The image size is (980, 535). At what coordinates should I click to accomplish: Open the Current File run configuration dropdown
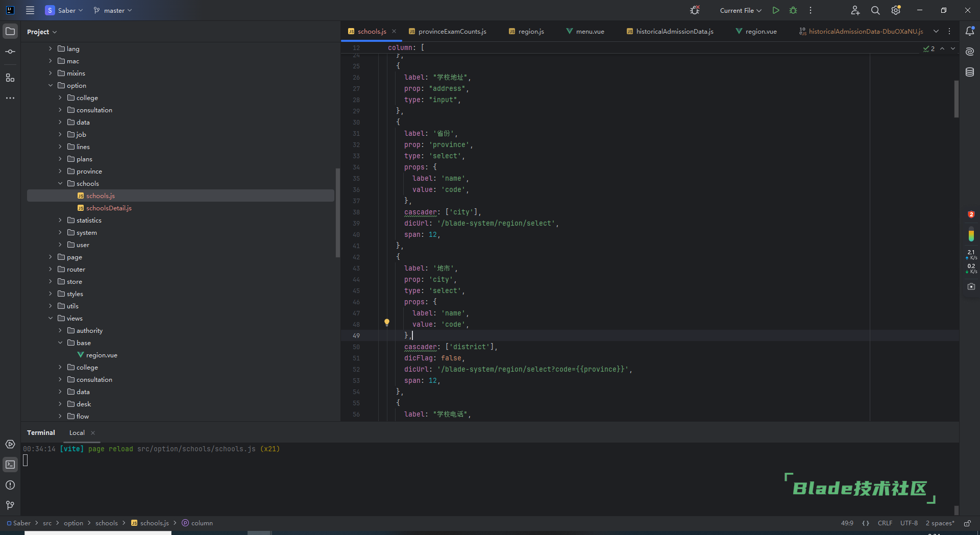click(741, 10)
